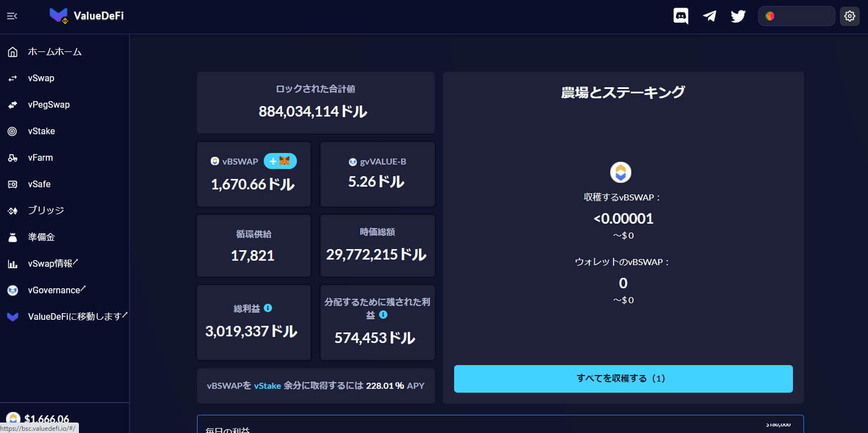The image size is (868, 433).
Task: Click the vBSWAP token icon in the price card
Action: pos(215,161)
